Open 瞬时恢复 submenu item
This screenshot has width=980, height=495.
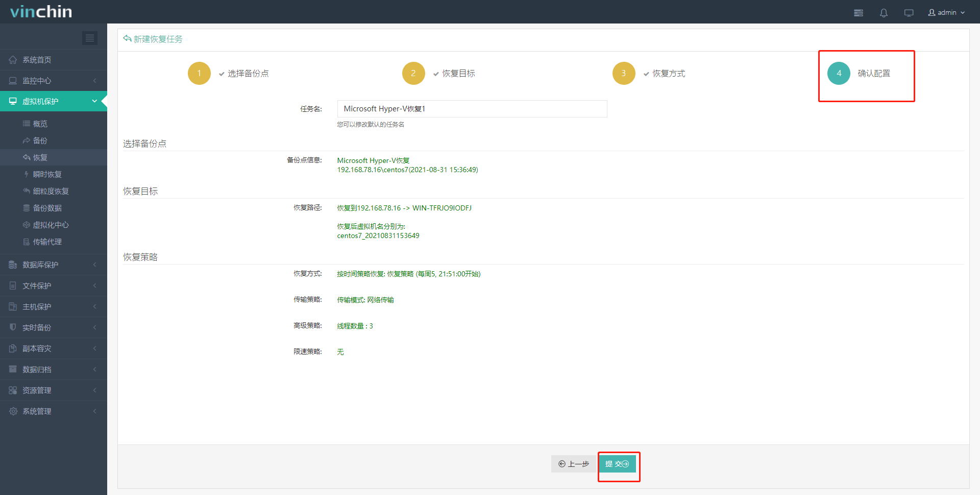click(54, 174)
